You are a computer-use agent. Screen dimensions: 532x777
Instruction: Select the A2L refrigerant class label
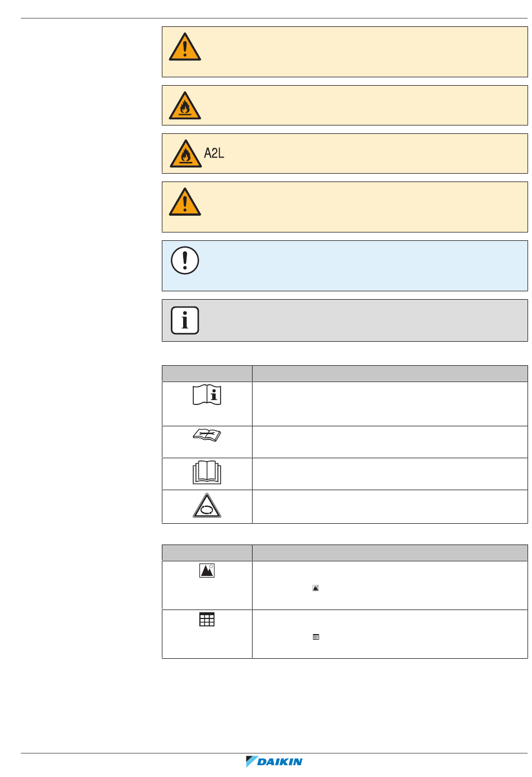pos(214,153)
